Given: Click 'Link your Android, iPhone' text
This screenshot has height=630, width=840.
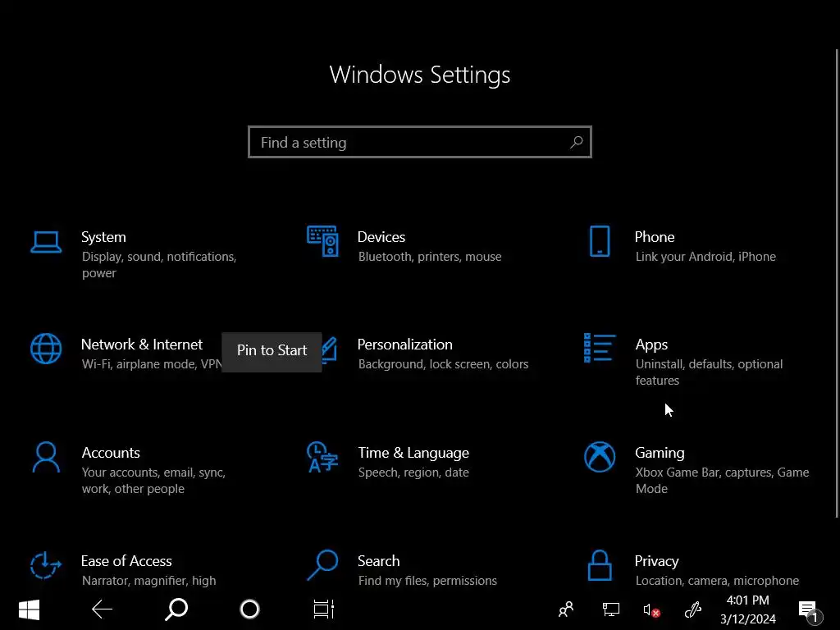Looking at the screenshot, I should pos(705,257).
